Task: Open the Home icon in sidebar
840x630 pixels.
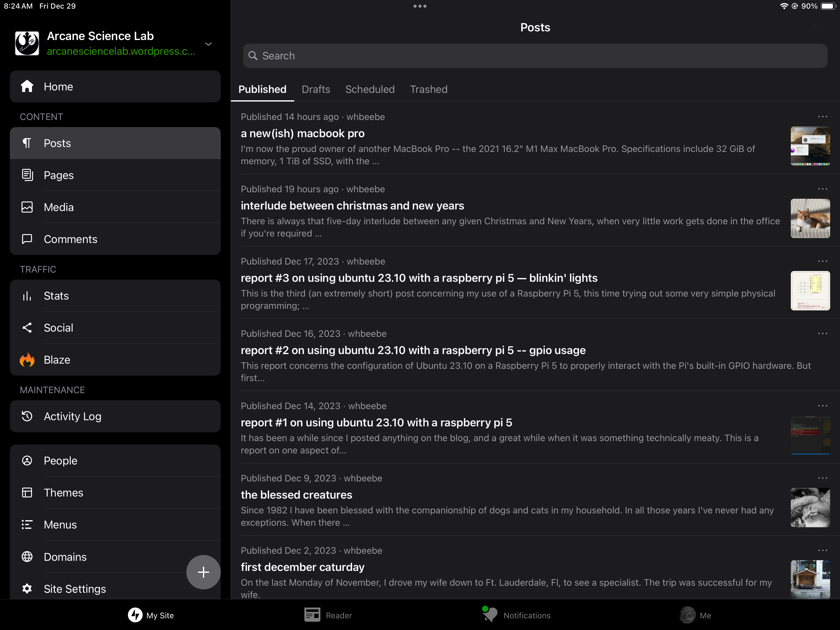Action: (27, 86)
